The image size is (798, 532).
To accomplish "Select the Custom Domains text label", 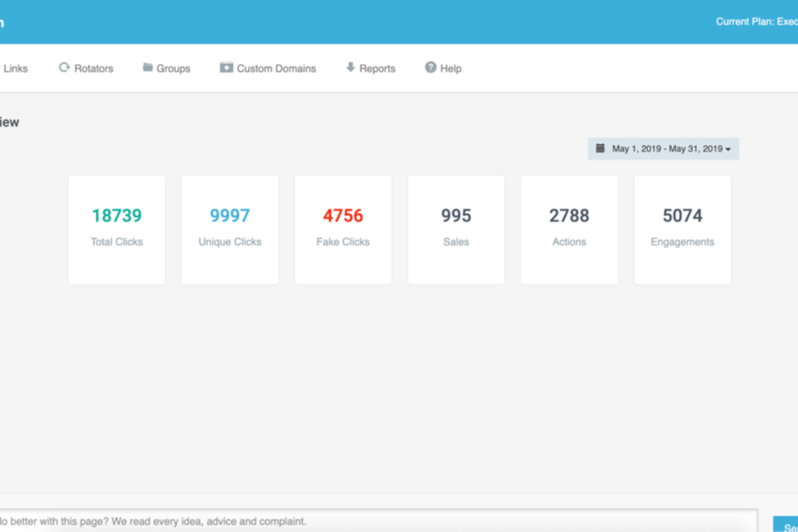I will tap(276, 68).
